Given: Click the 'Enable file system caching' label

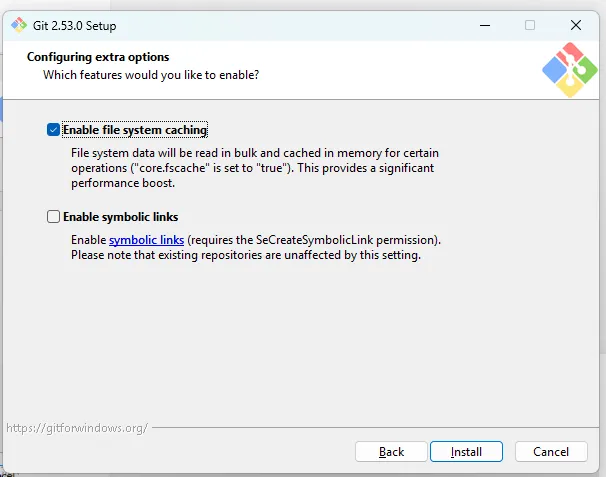Looking at the screenshot, I should pyautogui.click(x=135, y=130).
